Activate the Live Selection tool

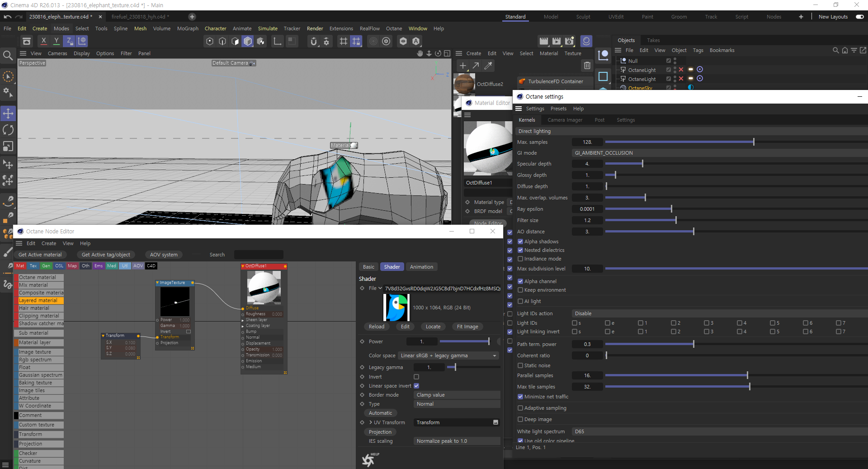pyautogui.click(x=8, y=76)
